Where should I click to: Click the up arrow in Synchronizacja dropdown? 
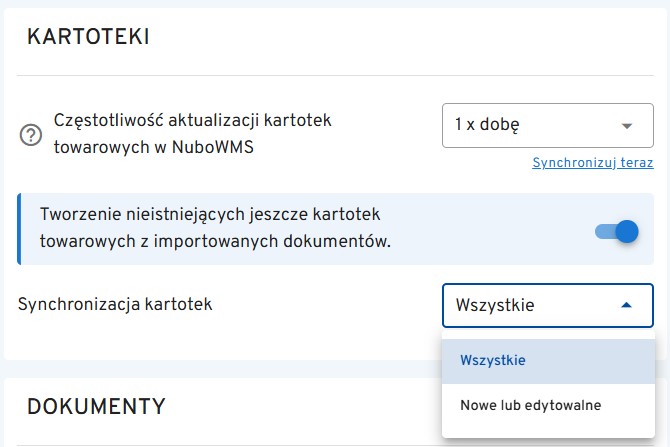pos(627,305)
